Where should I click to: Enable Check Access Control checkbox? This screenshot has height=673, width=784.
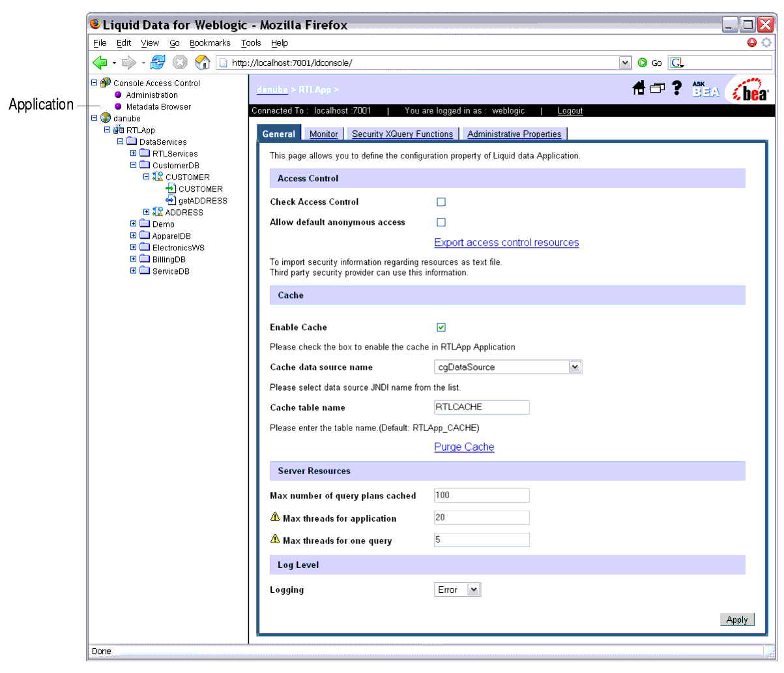tap(441, 202)
